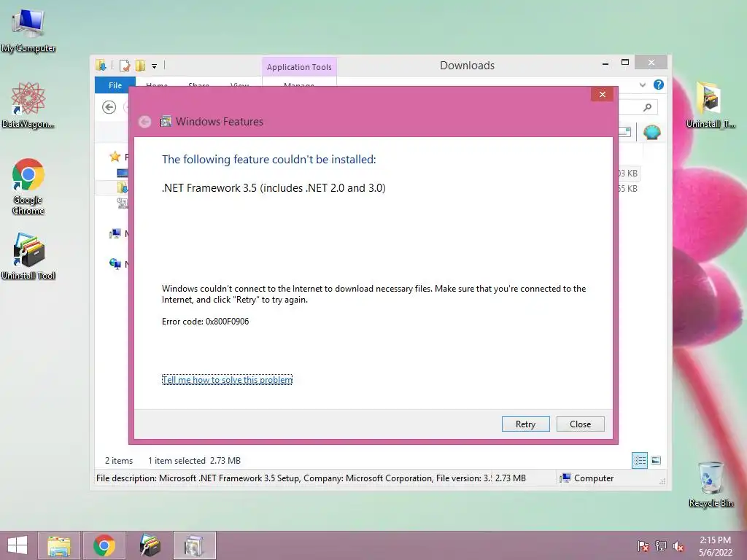Screen dimensions: 747x560
Task: Select Recent places icon in navigation pane
Action: pyautogui.click(x=123, y=203)
